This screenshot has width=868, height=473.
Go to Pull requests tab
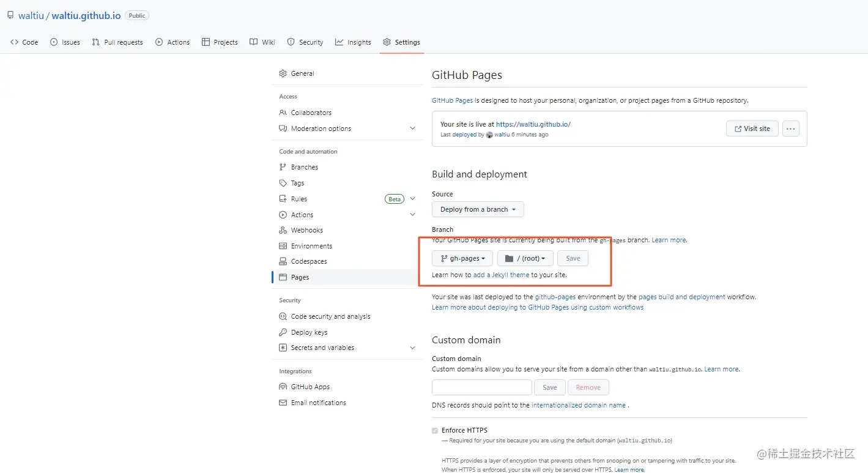point(117,42)
